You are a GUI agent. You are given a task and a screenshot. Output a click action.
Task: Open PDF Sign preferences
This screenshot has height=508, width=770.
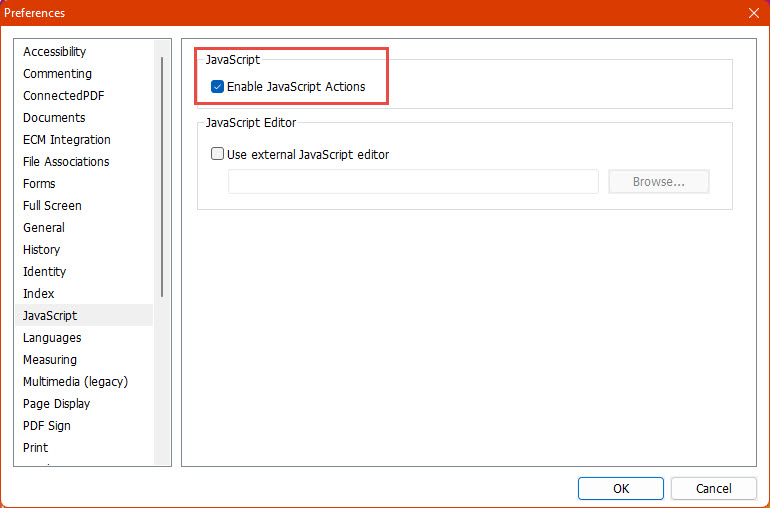[x=47, y=426]
